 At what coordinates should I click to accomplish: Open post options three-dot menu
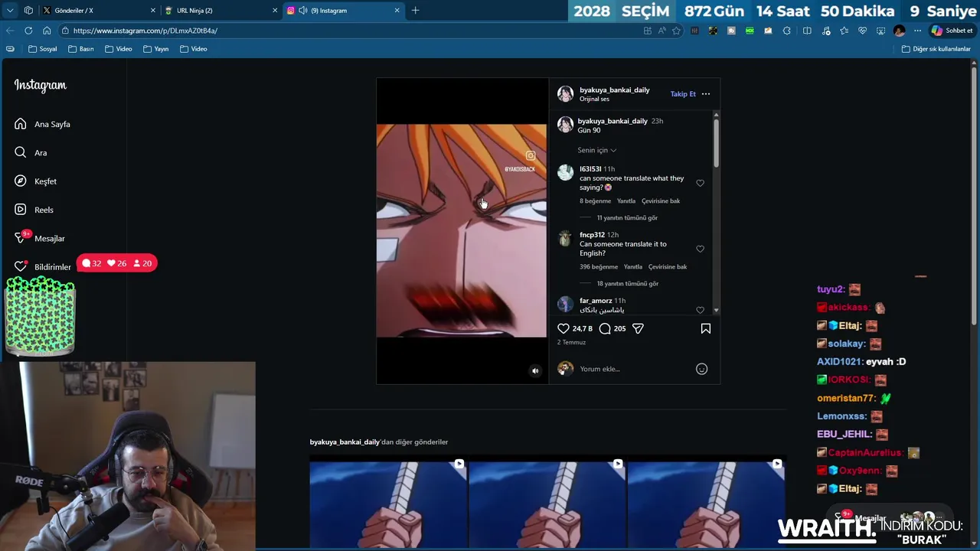706,94
